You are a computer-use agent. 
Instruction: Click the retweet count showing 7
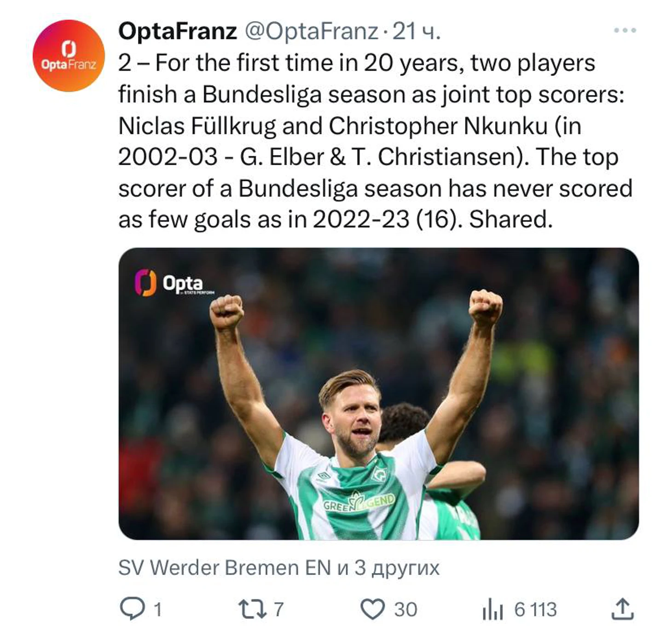click(278, 609)
